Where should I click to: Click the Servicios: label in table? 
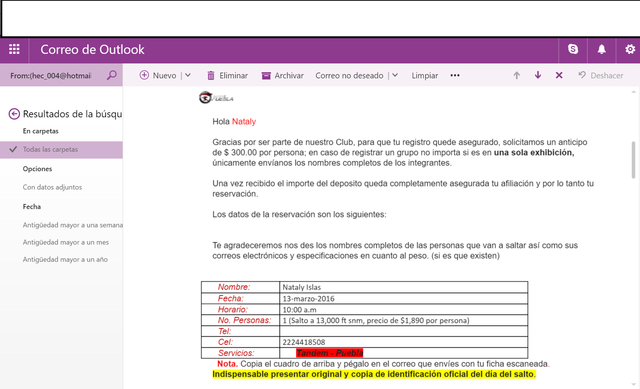click(236, 353)
